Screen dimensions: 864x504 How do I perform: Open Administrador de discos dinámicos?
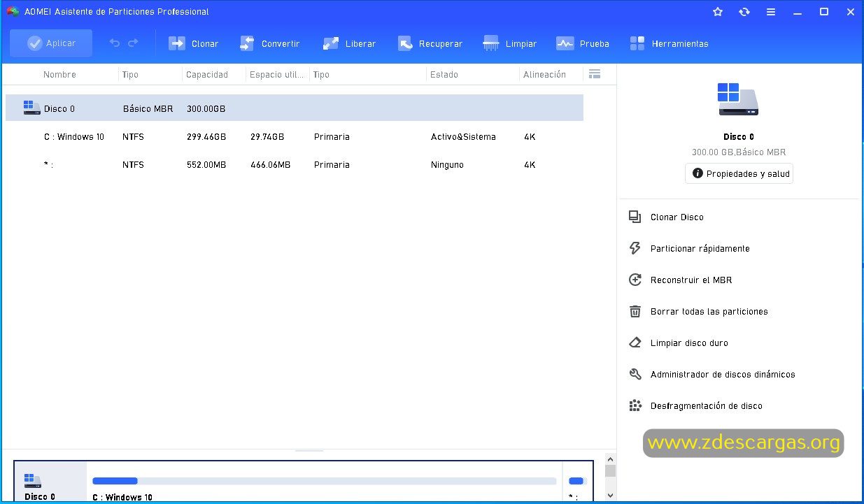tap(723, 375)
